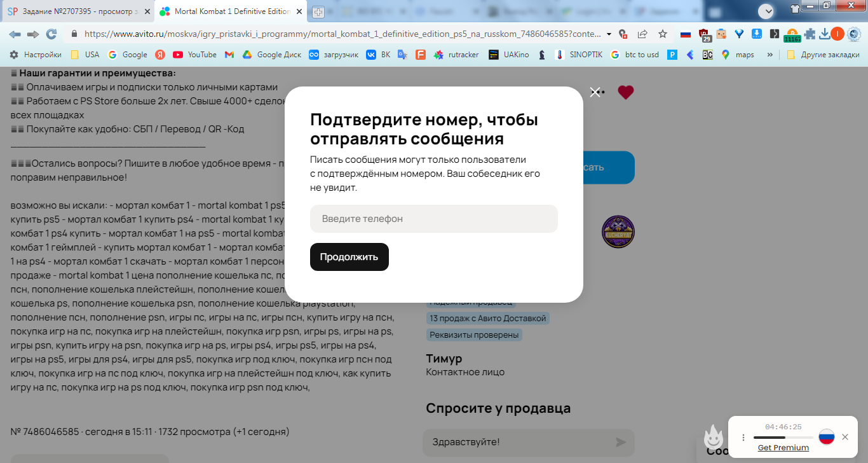Screen dimensions: 868x463
Task: Open the rutracker bookmark
Action: click(456, 55)
